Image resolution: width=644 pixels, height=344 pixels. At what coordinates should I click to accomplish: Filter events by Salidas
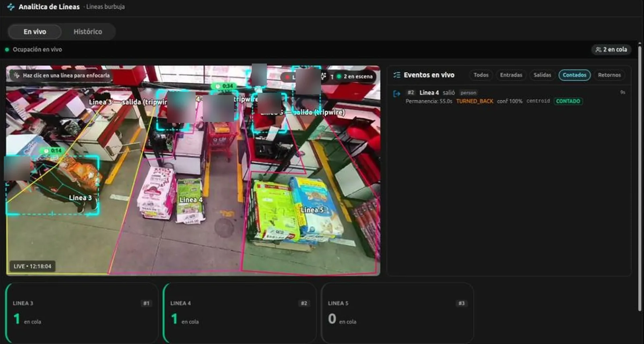542,75
